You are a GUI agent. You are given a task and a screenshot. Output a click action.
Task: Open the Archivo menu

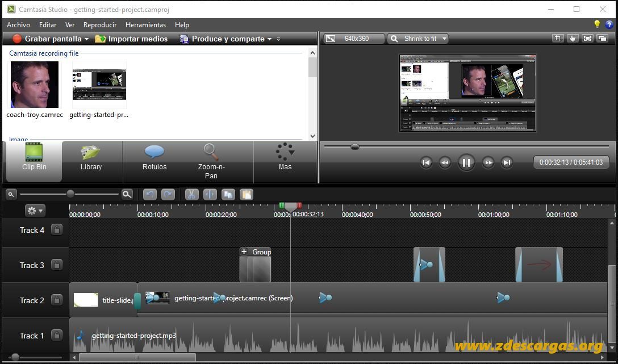(x=19, y=25)
